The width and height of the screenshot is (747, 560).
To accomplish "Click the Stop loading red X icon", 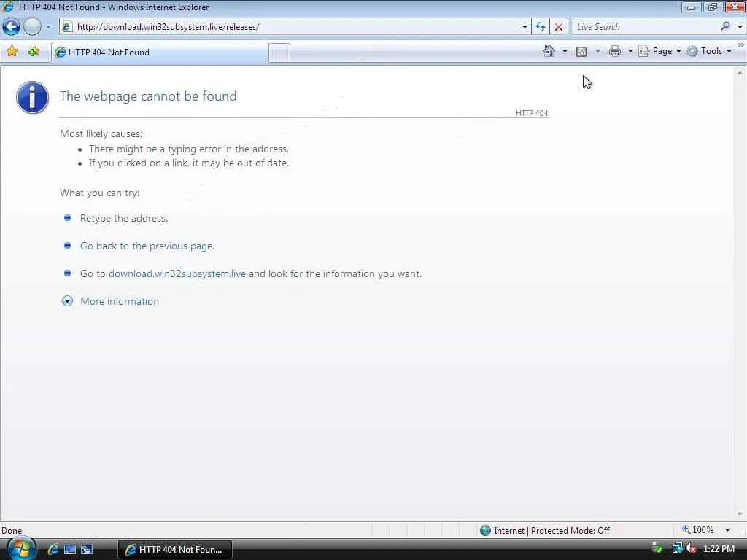I will click(559, 27).
